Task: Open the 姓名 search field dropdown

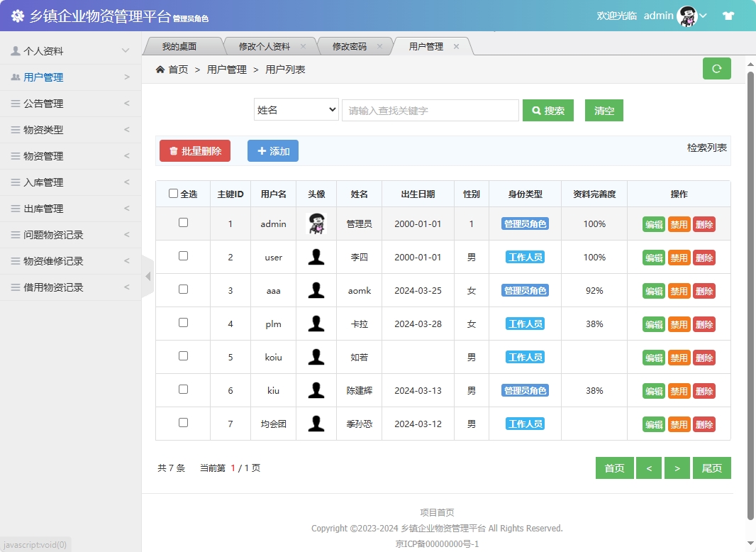Action: click(296, 110)
